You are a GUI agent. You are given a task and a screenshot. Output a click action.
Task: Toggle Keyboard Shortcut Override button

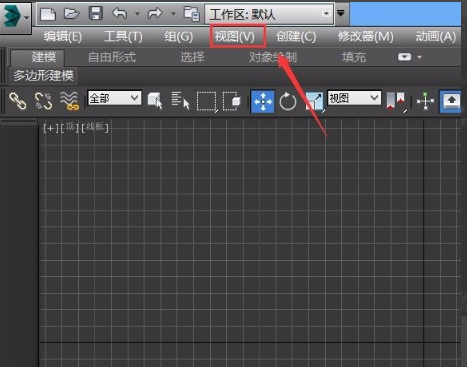point(451,101)
